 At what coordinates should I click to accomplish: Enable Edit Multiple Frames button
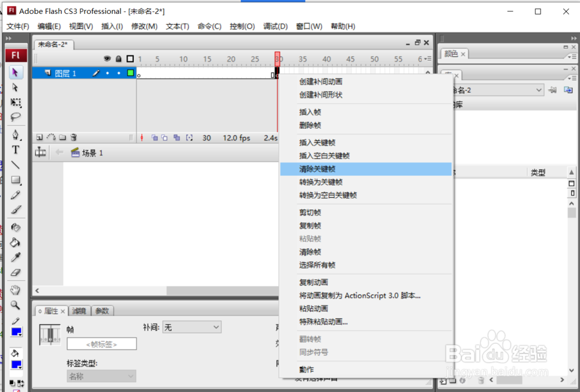click(x=177, y=138)
